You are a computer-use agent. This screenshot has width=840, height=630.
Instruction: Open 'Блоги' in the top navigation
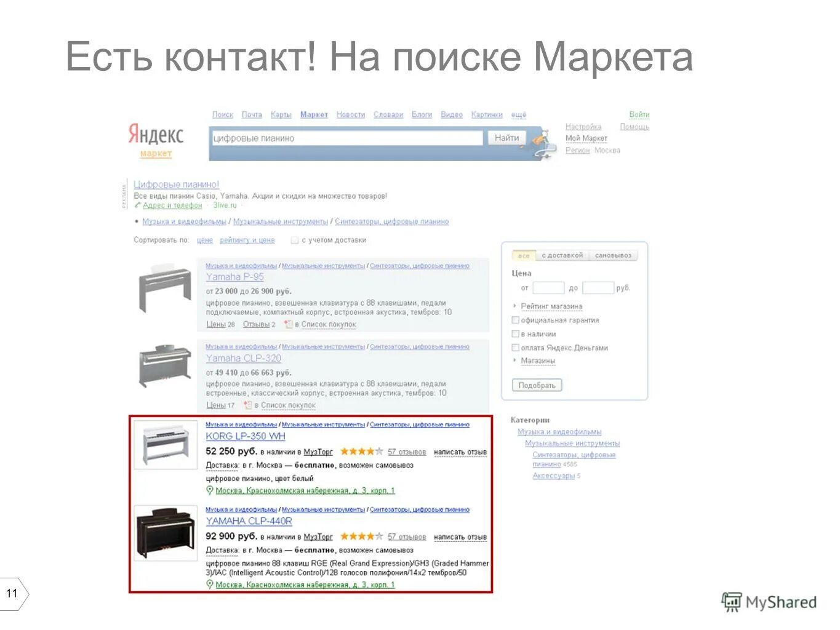tap(422, 115)
